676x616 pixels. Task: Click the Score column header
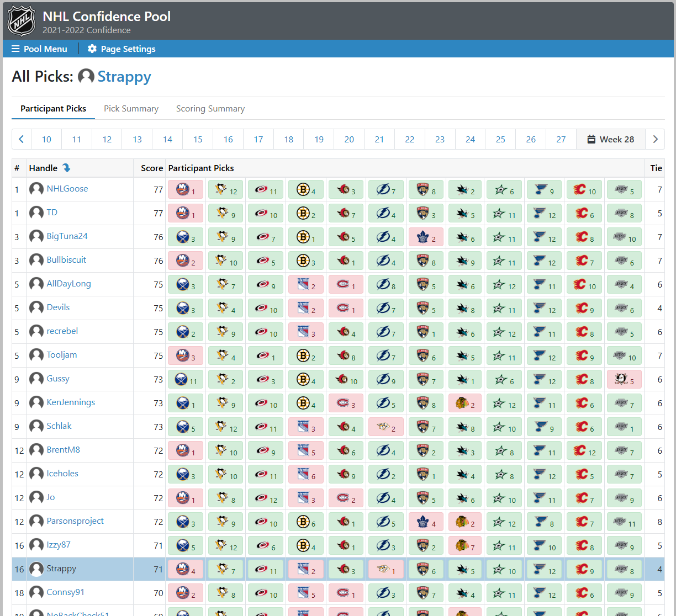(152, 168)
